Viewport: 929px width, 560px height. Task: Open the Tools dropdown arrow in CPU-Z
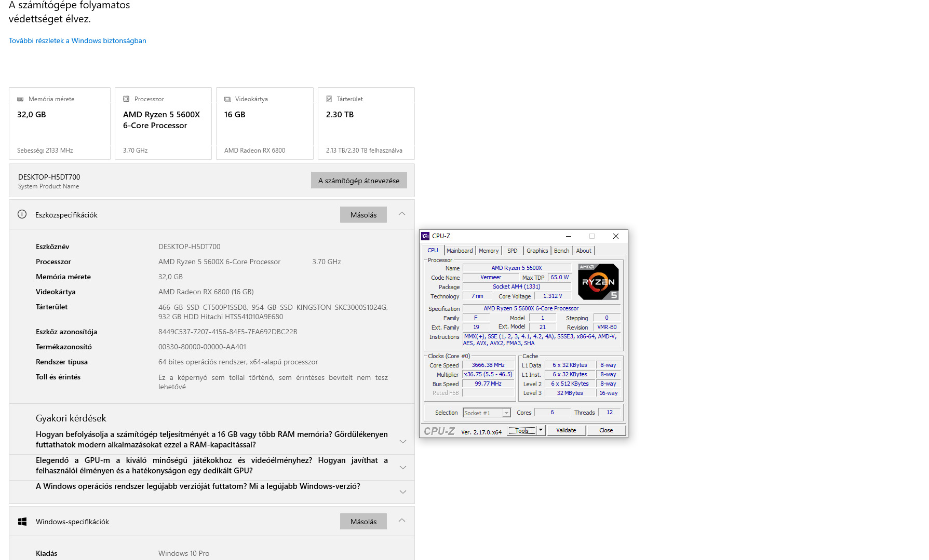tap(541, 430)
